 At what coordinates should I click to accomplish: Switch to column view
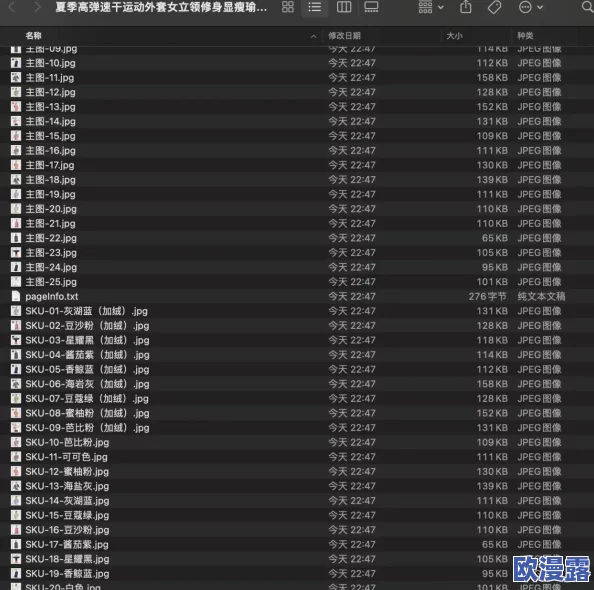click(344, 7)
